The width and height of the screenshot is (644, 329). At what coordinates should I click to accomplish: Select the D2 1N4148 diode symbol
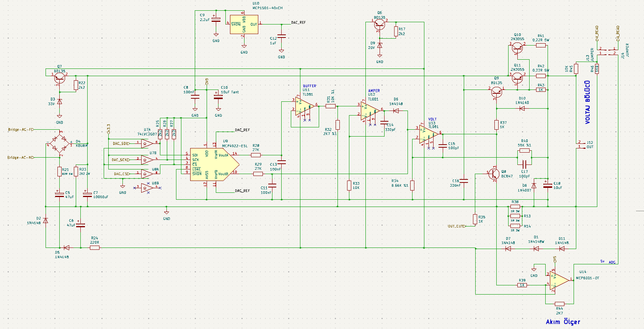click(x=46, y=220)
